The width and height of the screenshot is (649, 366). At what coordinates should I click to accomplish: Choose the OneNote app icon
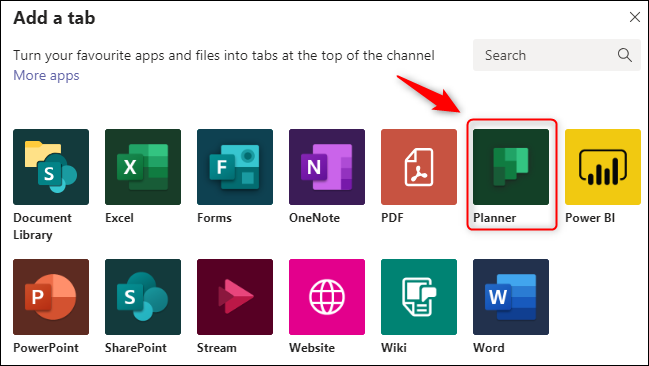[x=327, y=167]
